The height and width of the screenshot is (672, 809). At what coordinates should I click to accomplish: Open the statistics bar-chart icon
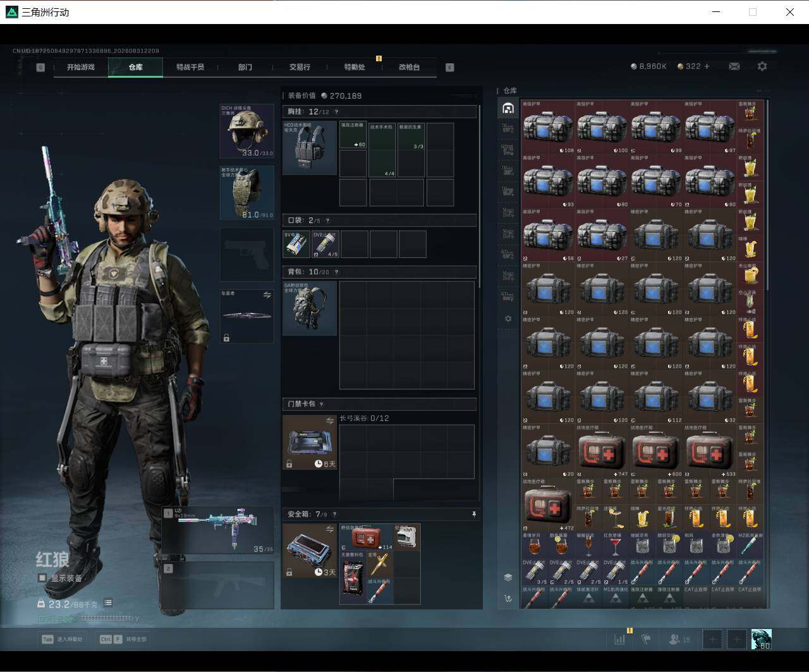pyautogui.click(x=620, y=639)
